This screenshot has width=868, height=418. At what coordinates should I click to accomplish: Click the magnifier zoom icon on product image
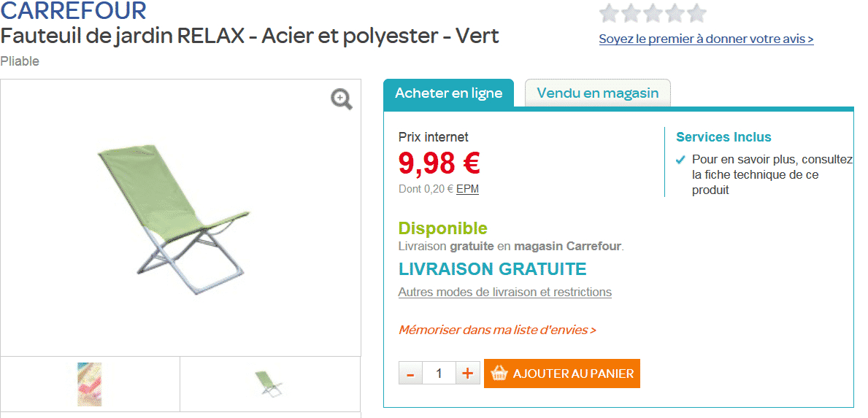click(342, 100)
